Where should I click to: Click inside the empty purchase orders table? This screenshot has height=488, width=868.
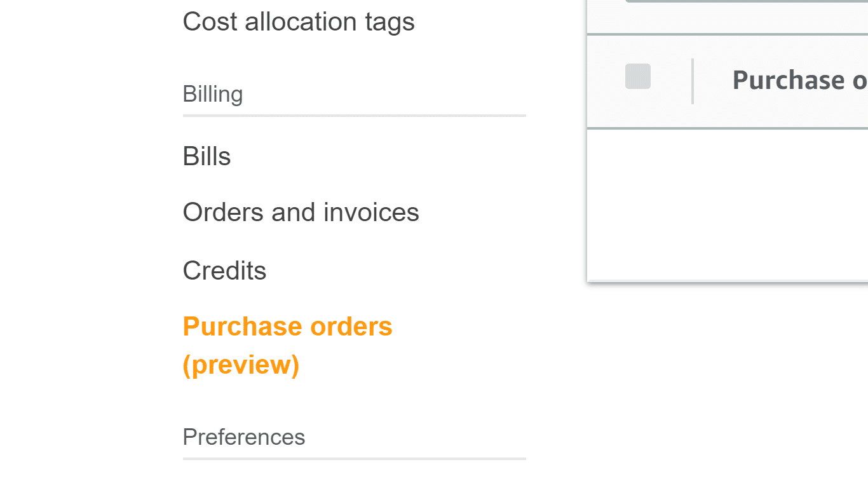pyautogui.click(x=724, y=203)
